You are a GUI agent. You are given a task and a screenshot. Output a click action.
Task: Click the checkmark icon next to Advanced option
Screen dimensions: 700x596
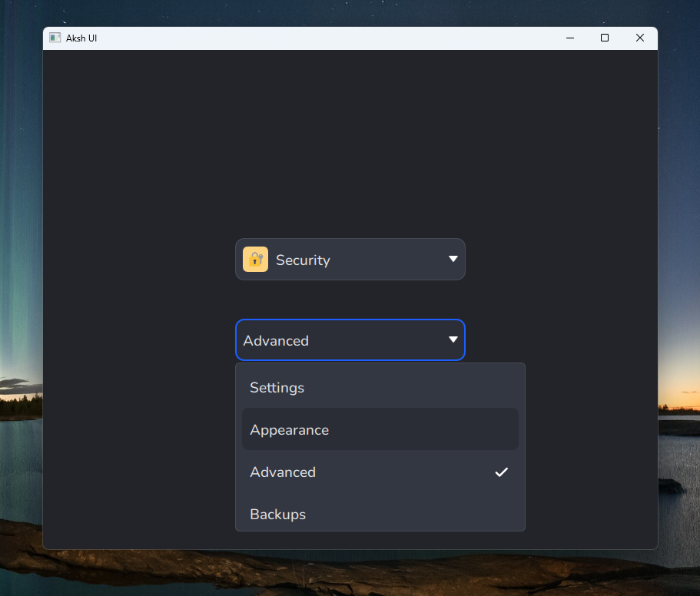(x=501, y=472)
